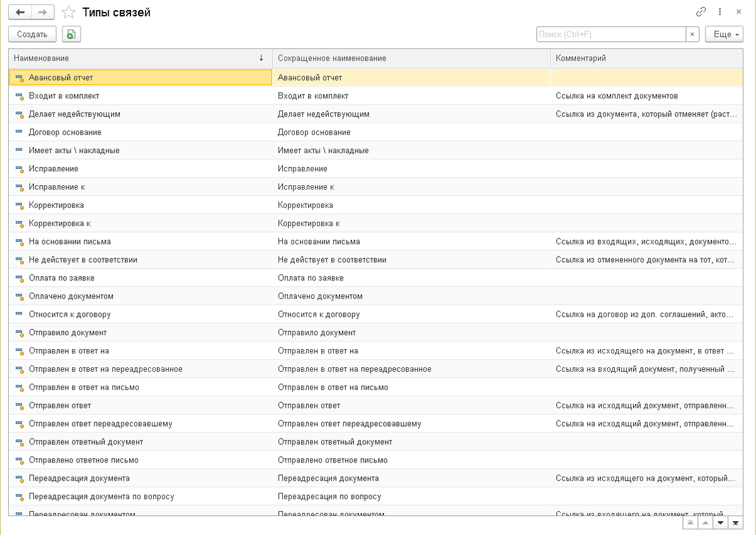Select the row Исправление
Viewport: 756px width, 535px height.
[x=375, y=169]
